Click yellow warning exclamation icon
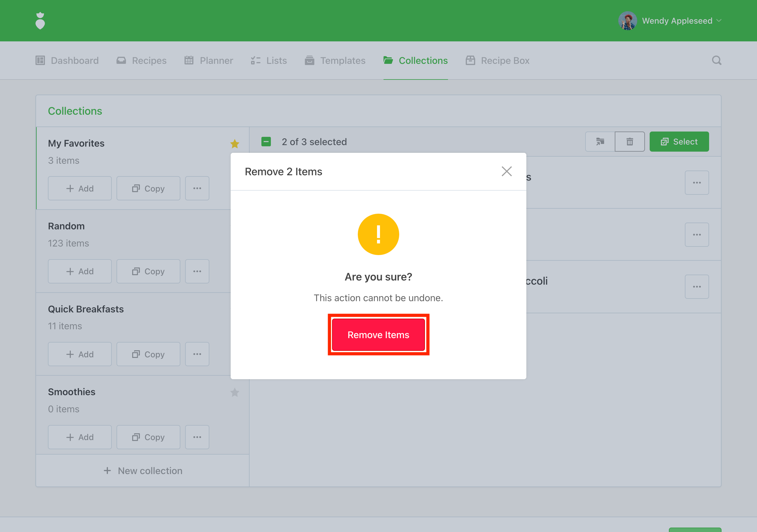757x532 pixels. (378, 234)
